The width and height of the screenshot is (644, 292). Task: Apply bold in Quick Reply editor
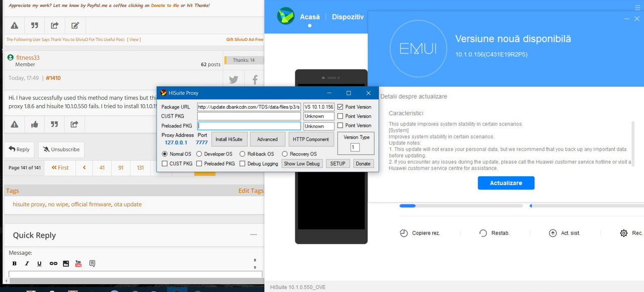pos(15,263)
